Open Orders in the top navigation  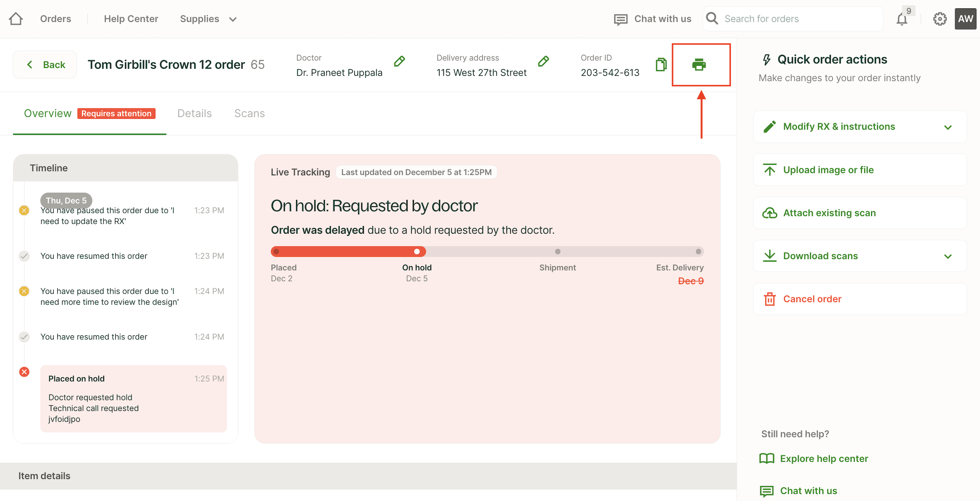pos(56,19)
